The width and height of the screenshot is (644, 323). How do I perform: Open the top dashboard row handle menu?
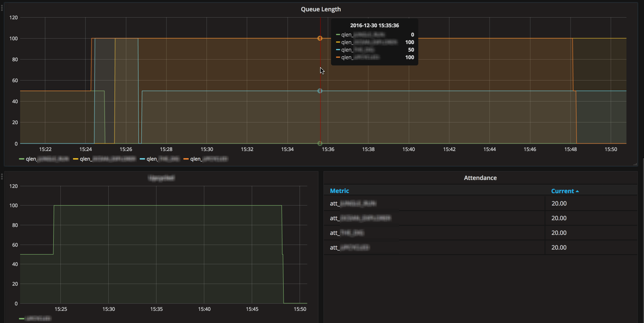[2, 7]
